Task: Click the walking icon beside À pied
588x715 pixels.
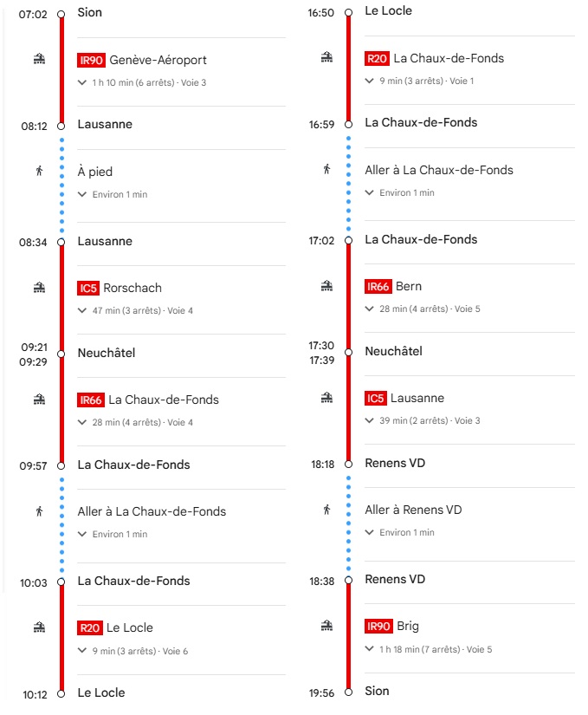Action: pos(39,171)
